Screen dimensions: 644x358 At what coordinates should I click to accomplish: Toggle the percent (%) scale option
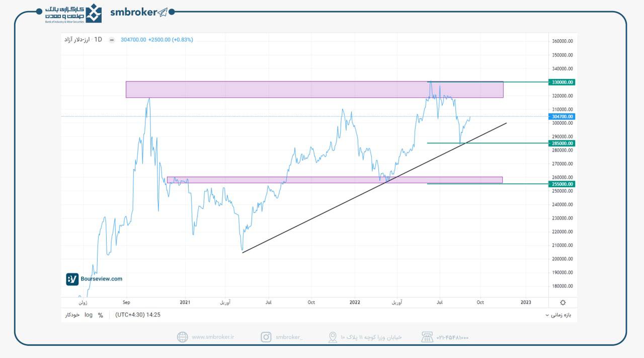101,315
